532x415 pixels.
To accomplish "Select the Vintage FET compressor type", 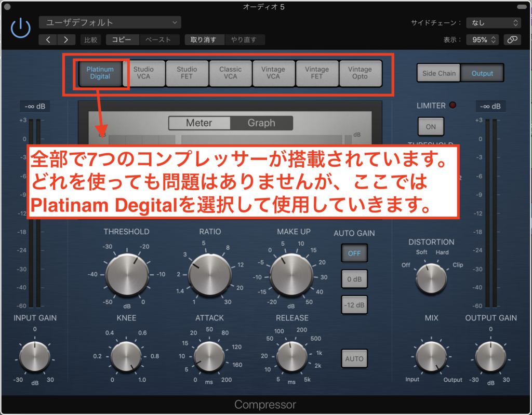I will (x=317, y=73).
